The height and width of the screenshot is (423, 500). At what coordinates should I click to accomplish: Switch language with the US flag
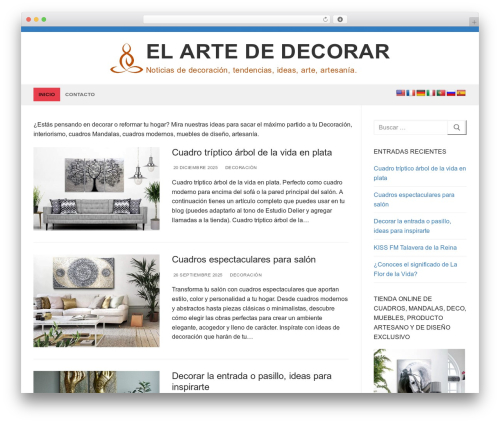click(400, 93)
